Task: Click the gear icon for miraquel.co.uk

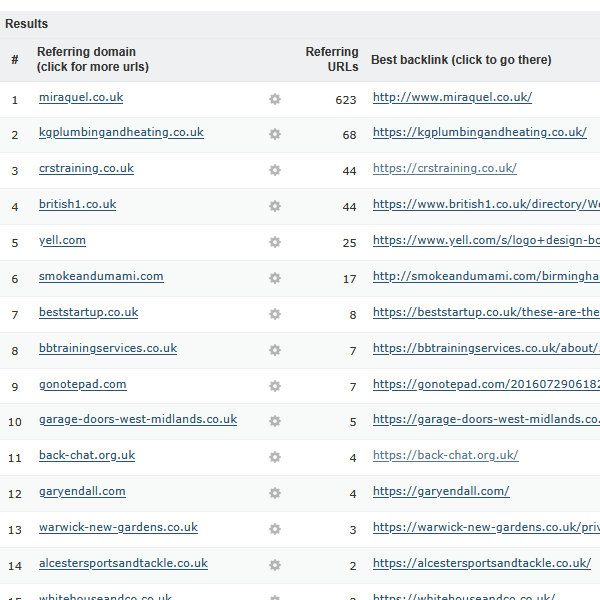Action: [275, 99]
